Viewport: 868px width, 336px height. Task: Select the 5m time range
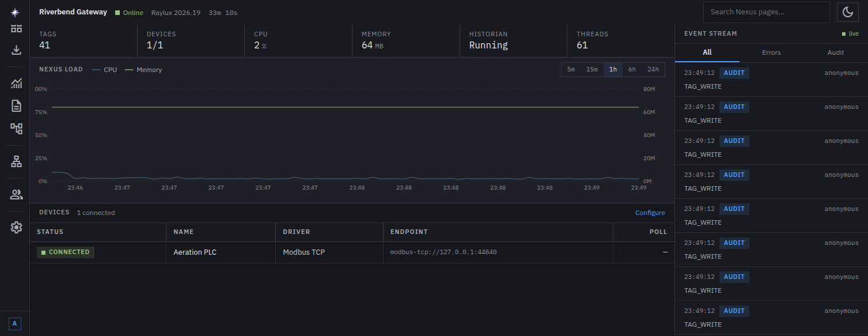coord(571,70)
